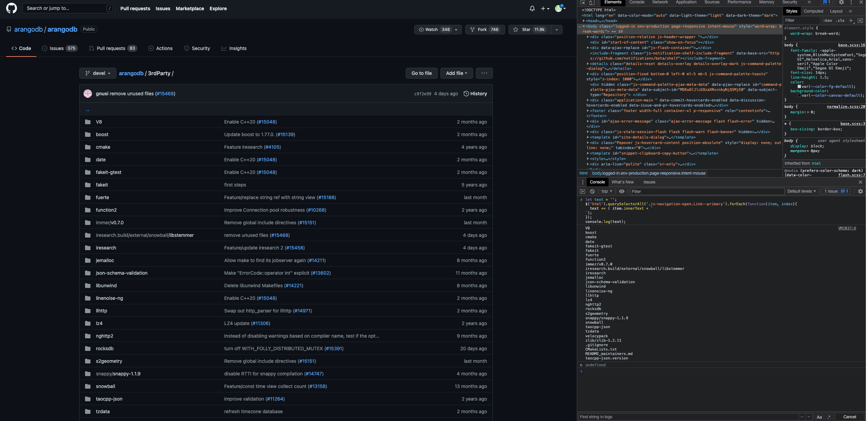Toggle the .cls element classes panel
Image resolution: width=868 pixels, height=421 pixels.
click(x=840, y=20)
